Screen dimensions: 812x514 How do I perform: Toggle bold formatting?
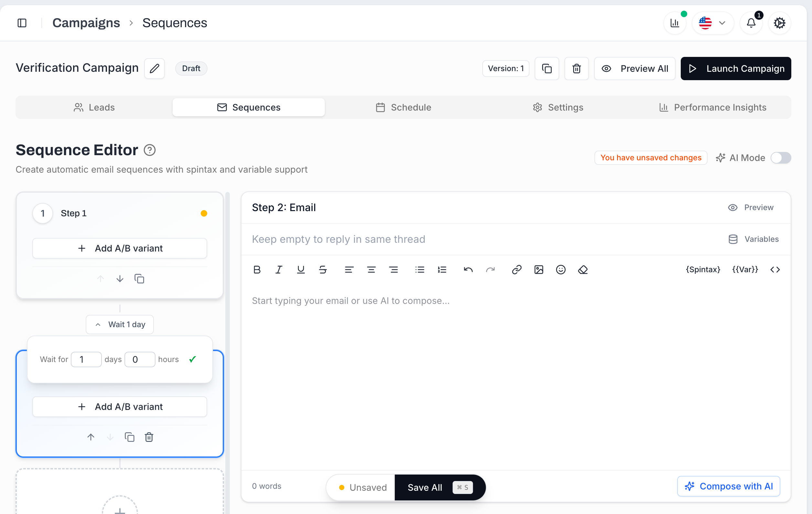pyautogui.click(x=257, y=270)
